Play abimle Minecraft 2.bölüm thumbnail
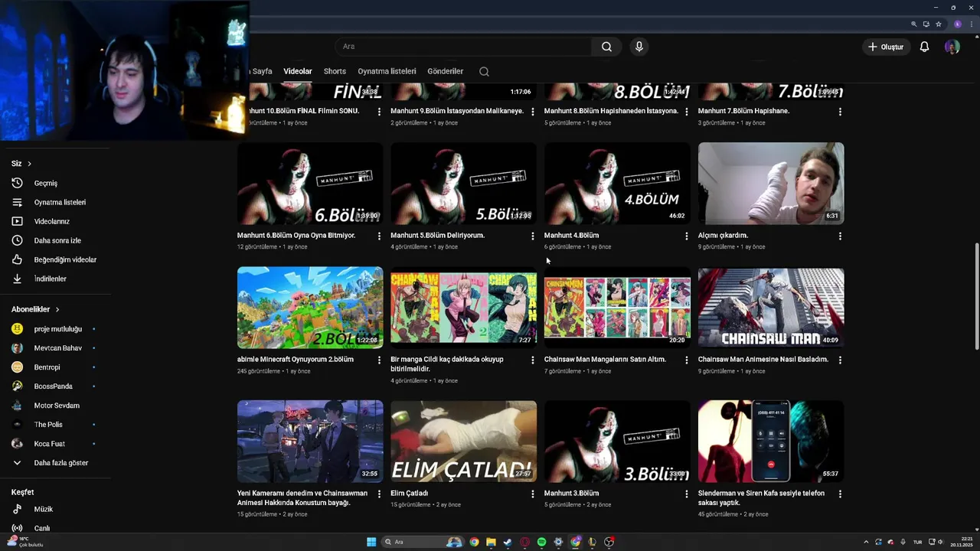The image size is (980, 551). coord(310,308)
